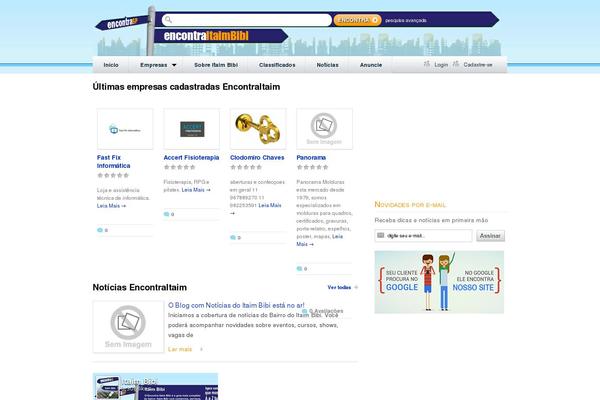The width and height of the screenshot is (600, 400).
Task: Click the Itaim Bibi preview image at bottom
Action: [x=155, y=387]
